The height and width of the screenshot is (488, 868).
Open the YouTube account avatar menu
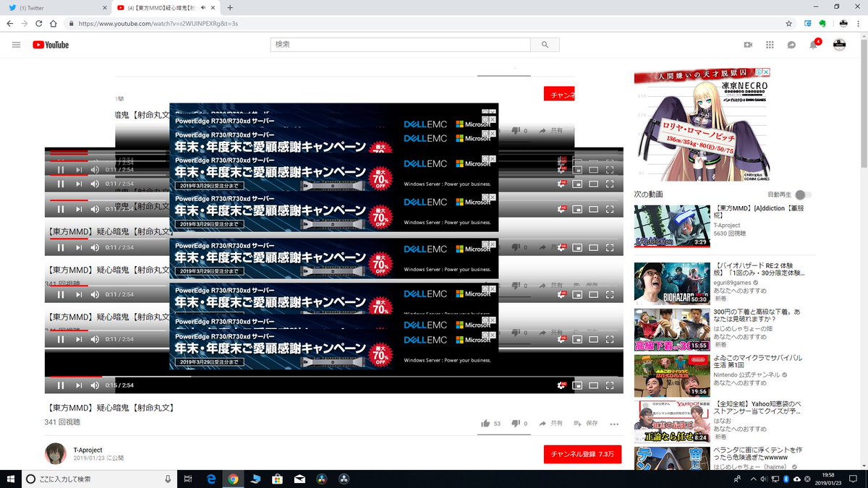coord(839,45)
